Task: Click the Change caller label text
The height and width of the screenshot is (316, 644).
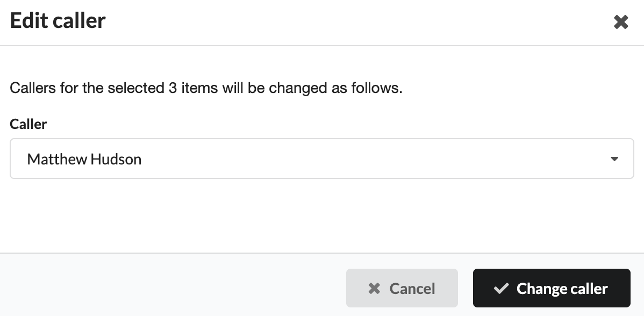Action: [x=562, y=289]
